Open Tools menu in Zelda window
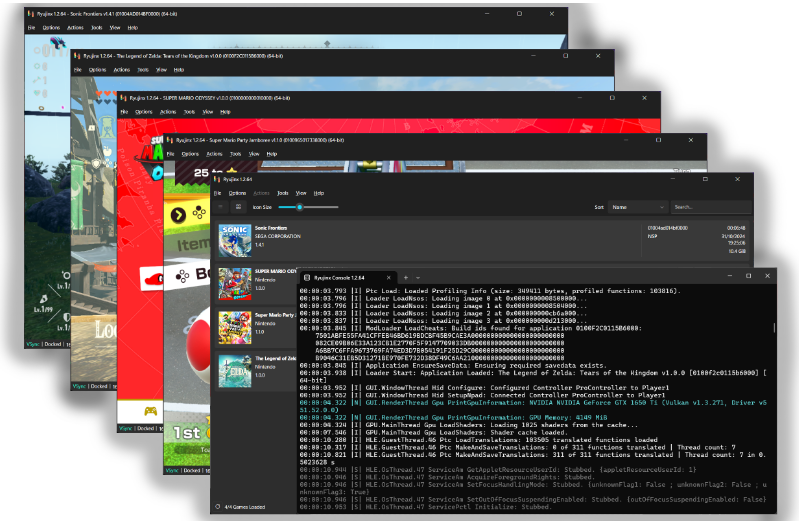The width and height of the screenshot is (799, 525). 143,70
